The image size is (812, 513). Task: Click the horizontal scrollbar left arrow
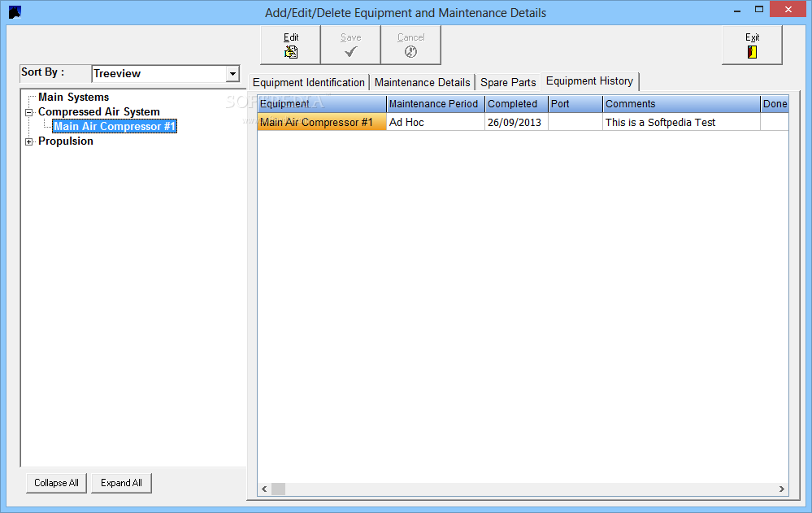(265, 489)
